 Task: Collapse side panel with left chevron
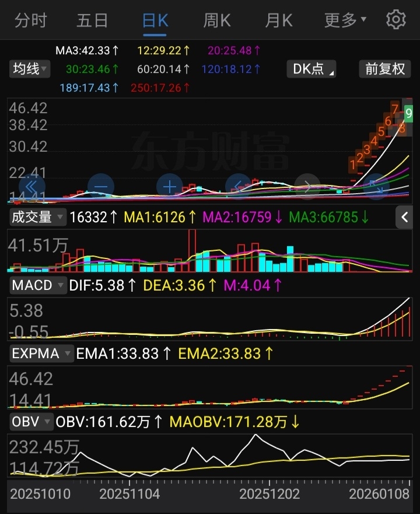pyautogui.click(x=404, y=217)
